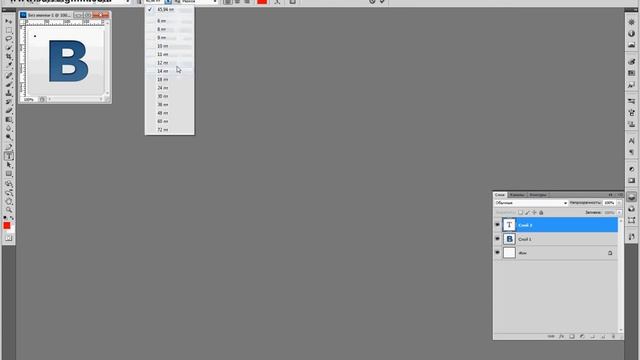Choose 6 pt font size

(x=170, y=21)
